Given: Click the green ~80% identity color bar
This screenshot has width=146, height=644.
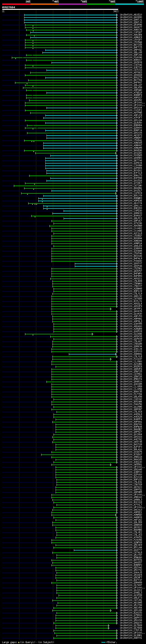Looking at the screenshot, I should (x=101, y=4).
